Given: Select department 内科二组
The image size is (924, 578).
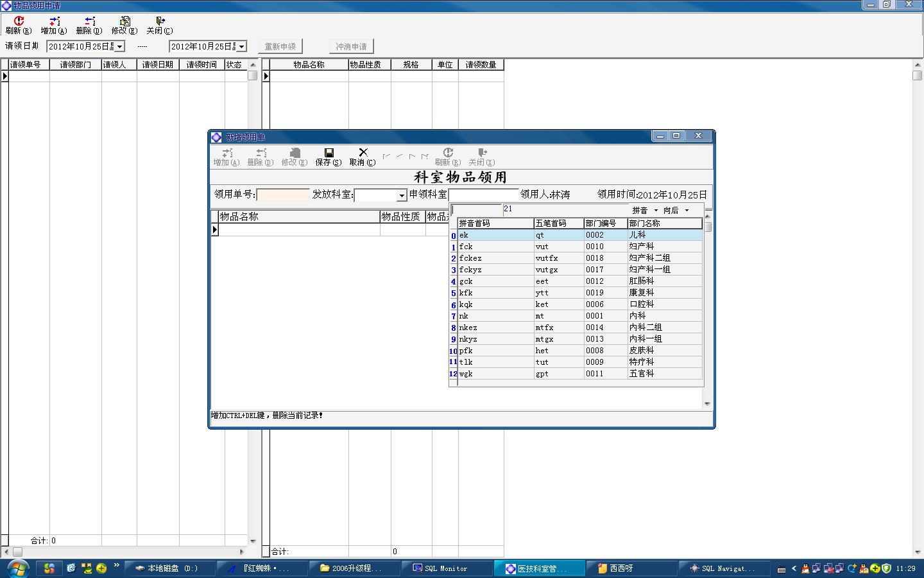Looking at the screenshot, I should 580,328.
